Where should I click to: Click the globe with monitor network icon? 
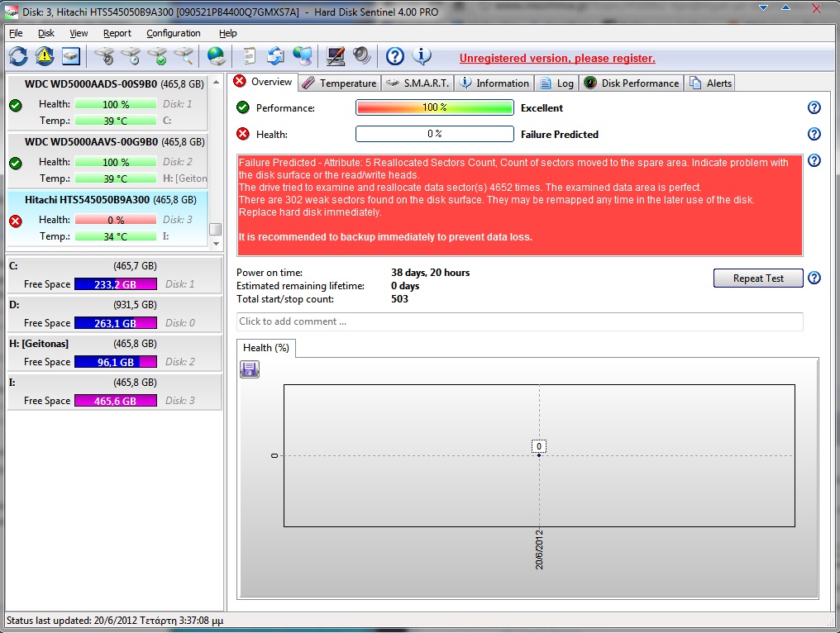[x=303, y=55]
